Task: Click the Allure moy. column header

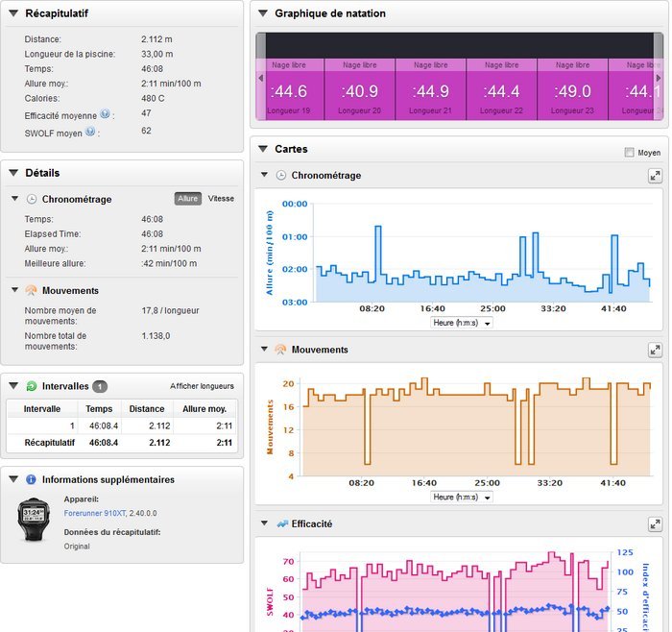Action: 204,408
